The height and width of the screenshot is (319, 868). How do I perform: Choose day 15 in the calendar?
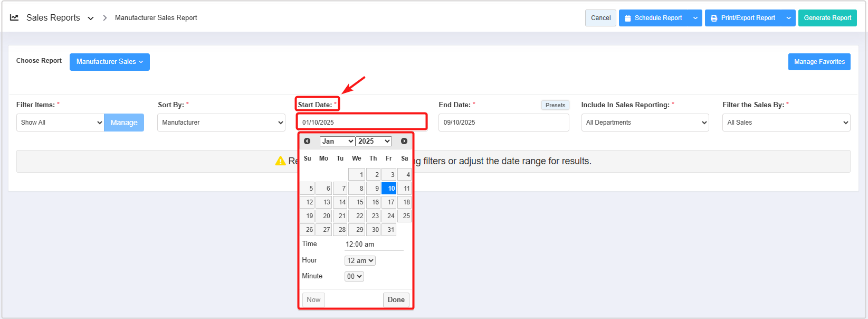point(357,202)
